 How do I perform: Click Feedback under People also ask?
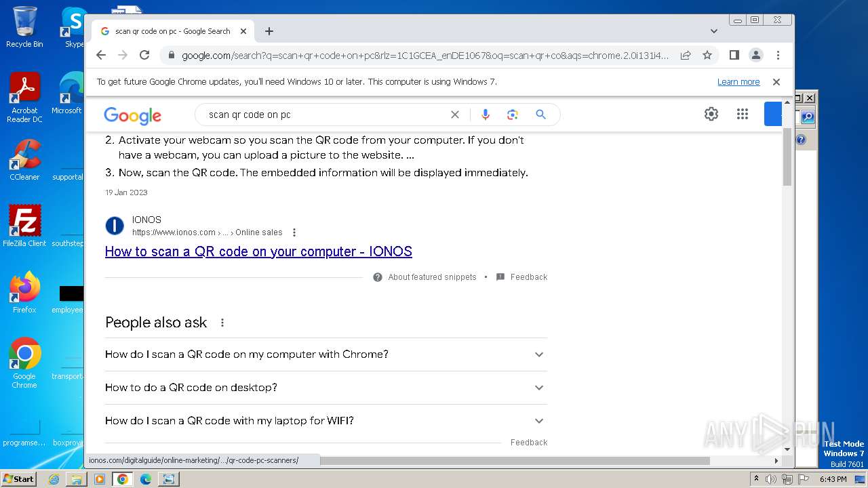pos(529,442)
